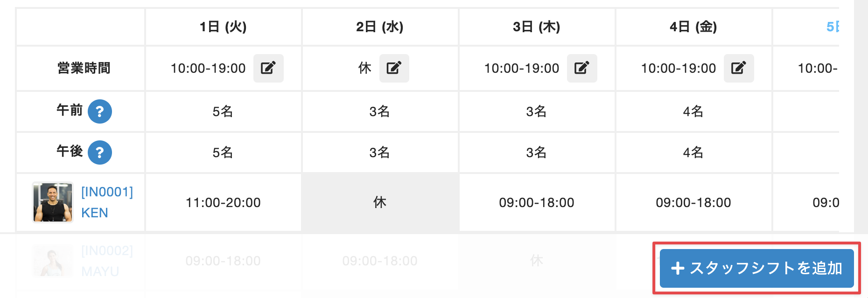Click the 午後 4名 count for 4日
868x298 pixels.
point(693,152)
